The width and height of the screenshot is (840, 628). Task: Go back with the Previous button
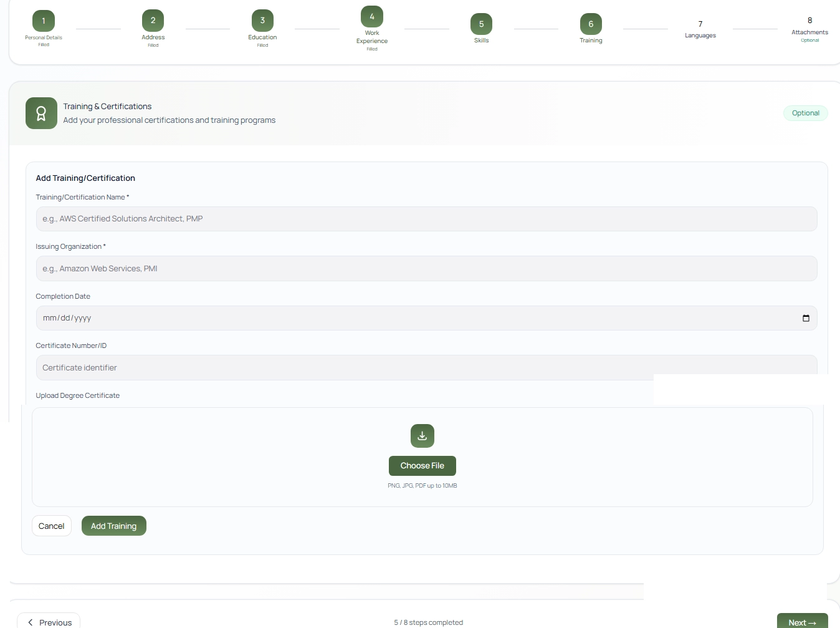tap(49, 622)
